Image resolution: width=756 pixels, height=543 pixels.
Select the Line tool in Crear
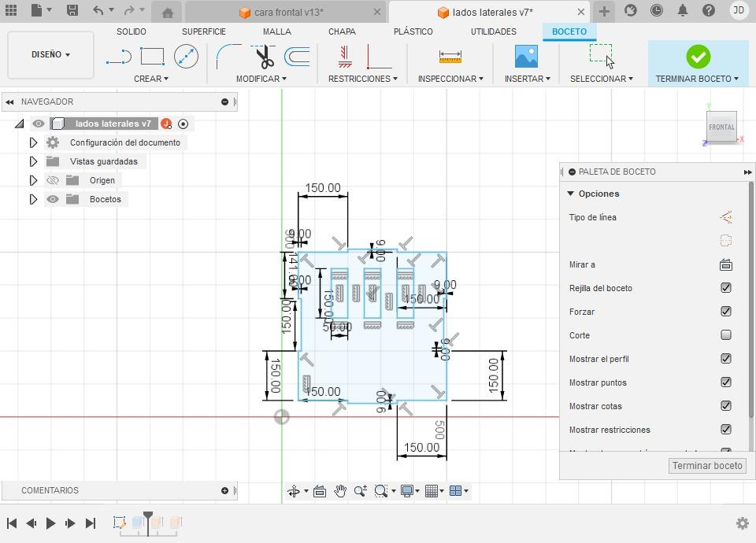pos(119,57)
